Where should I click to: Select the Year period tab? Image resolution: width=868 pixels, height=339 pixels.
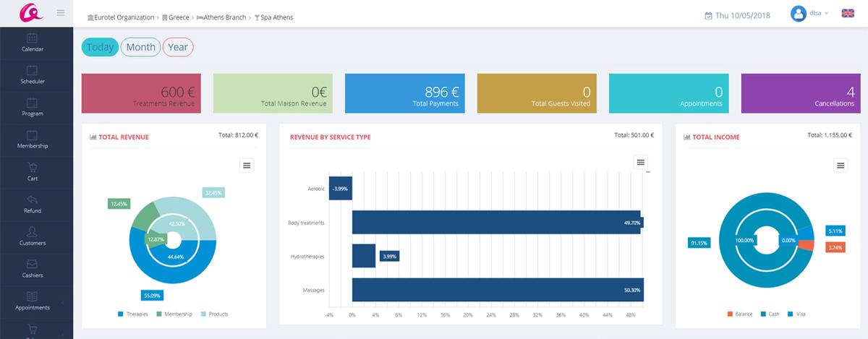coord(178,47)
